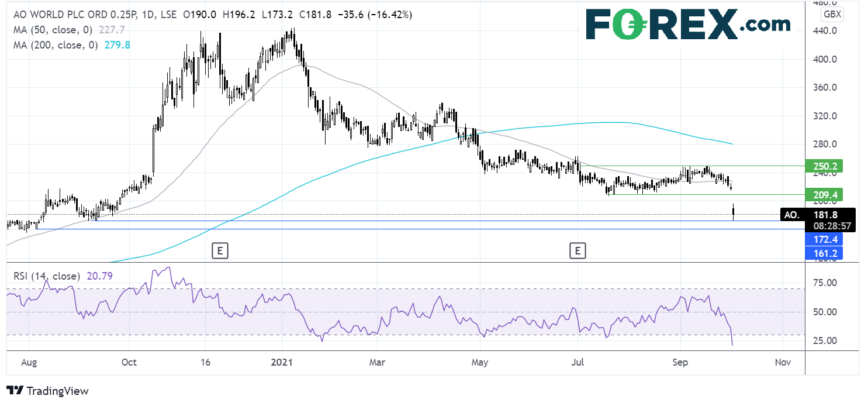Image resolution: width=868 pixels, height=406 pixels.
Task: Click the second earnings 'E' marker near July
Action: tap(577, 252)
